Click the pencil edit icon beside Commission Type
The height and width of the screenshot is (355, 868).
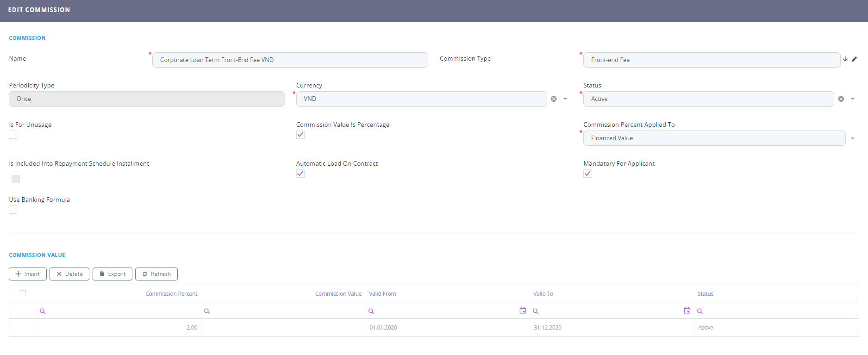854,59
